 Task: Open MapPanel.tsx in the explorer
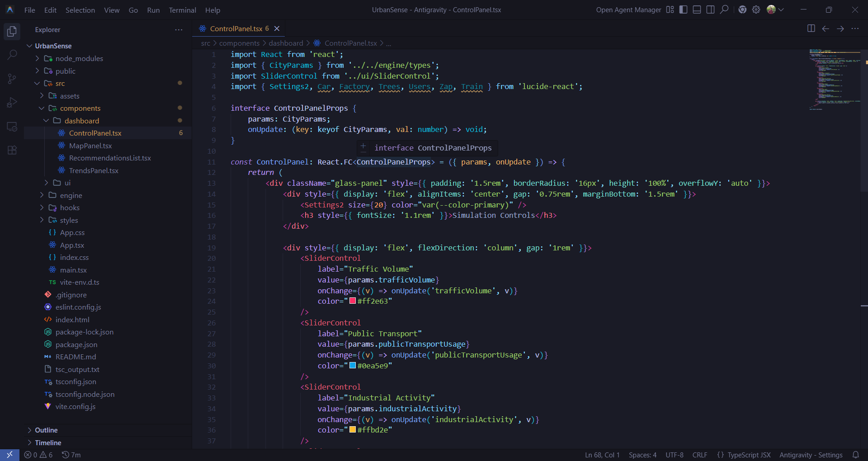pos(90,146)
